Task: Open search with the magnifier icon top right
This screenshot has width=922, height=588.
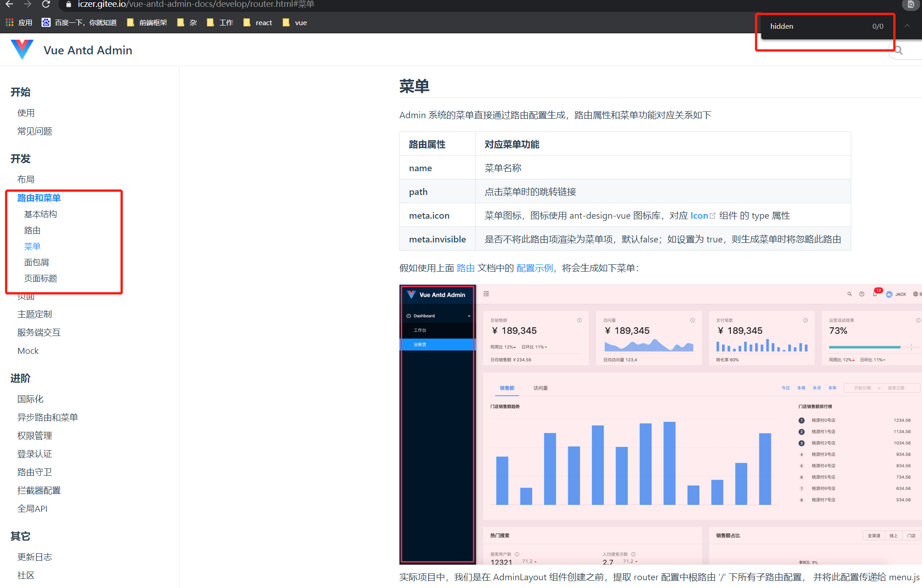Action: 897,50
